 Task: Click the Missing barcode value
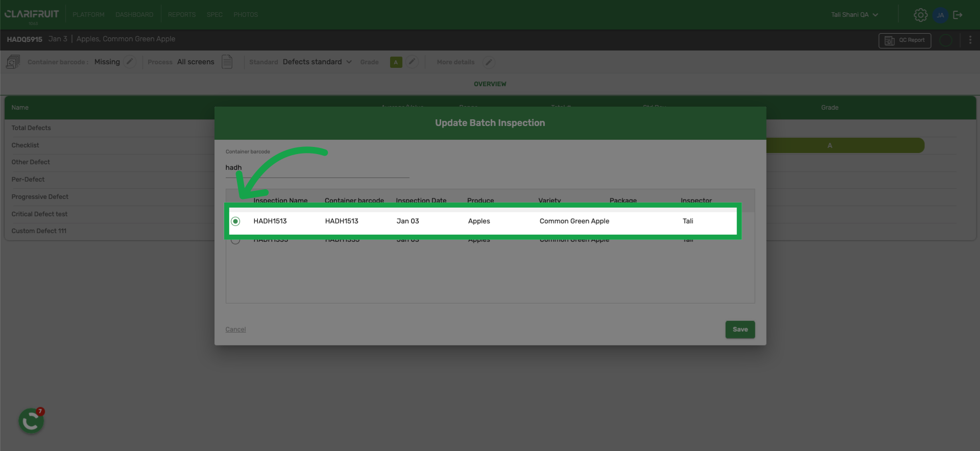107,62
